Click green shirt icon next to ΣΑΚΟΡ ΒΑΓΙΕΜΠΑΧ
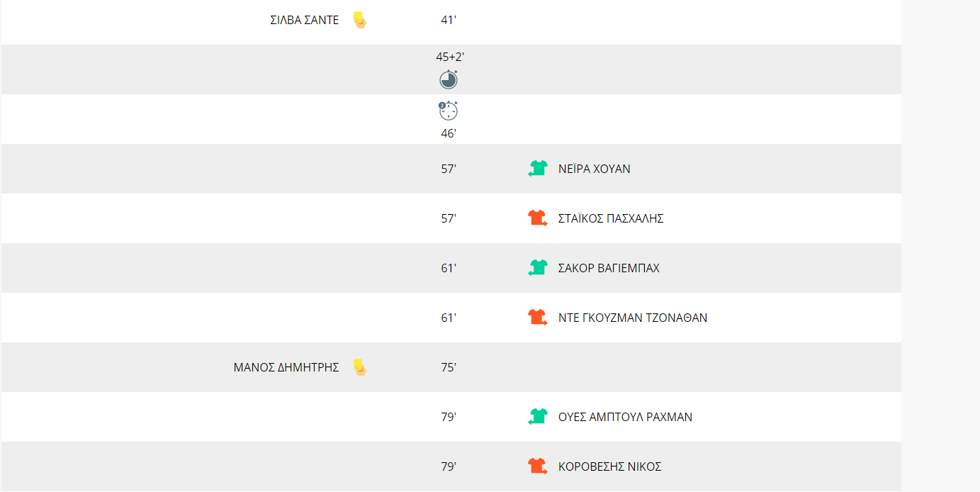The height and width of the screenshot is (492, 980). coord(538,268)
